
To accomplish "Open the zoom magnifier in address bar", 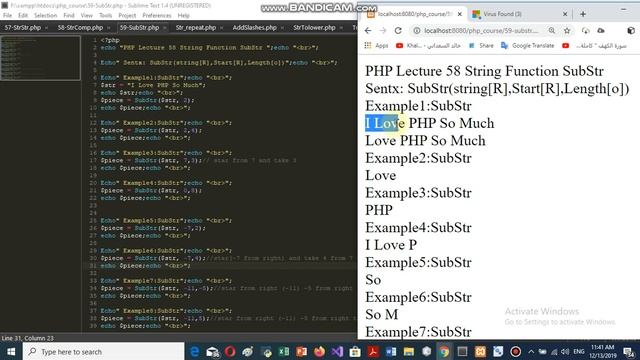I will (x=551, y=31).
